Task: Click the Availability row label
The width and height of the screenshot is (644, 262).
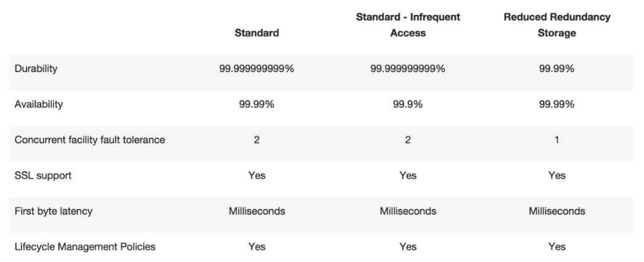Action: [x=39, y=104]
